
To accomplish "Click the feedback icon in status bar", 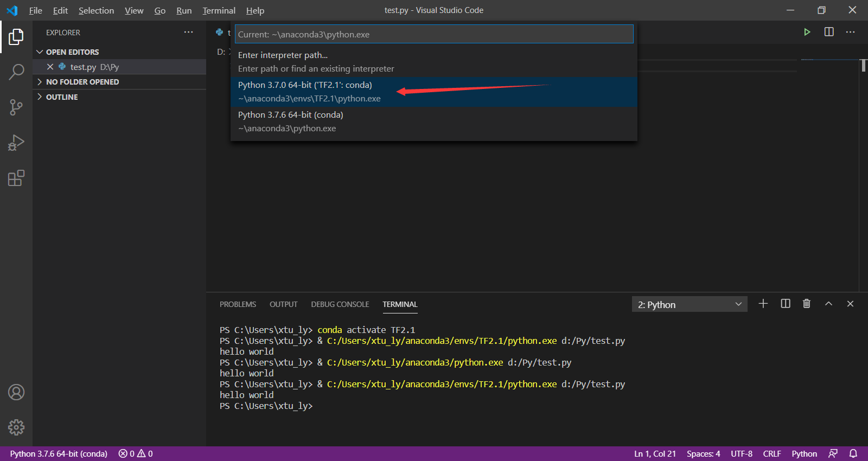I will click(x=833, y=453).
